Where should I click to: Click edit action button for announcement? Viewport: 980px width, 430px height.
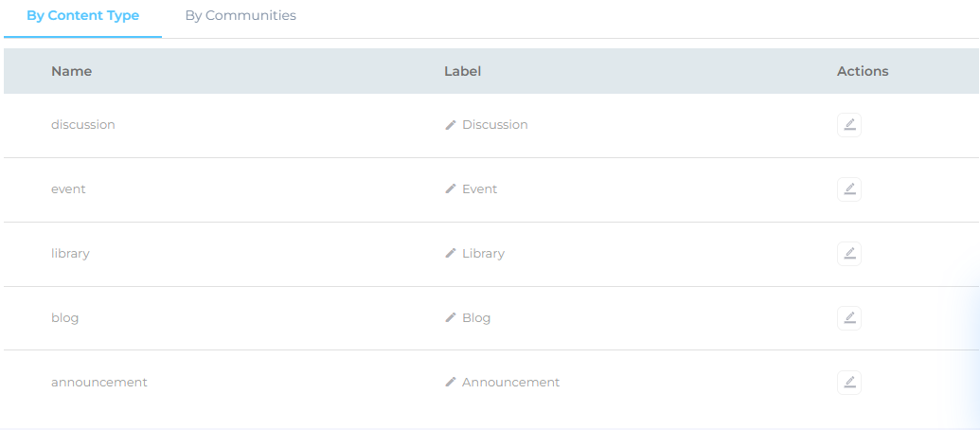(849, 383)
